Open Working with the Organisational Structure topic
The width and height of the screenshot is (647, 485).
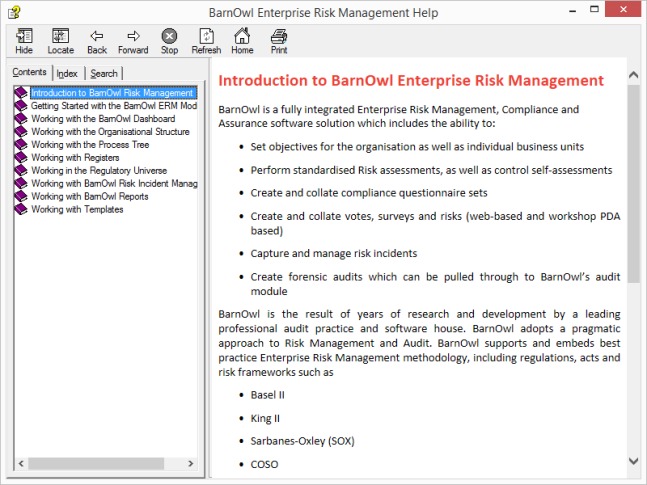tap(110, 132)
